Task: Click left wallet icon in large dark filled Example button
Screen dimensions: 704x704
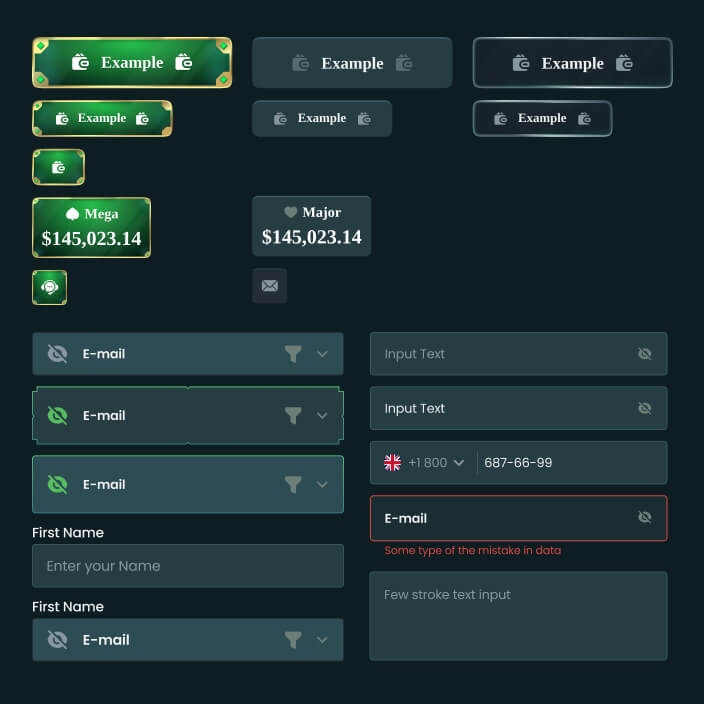Action: point(300,63)
